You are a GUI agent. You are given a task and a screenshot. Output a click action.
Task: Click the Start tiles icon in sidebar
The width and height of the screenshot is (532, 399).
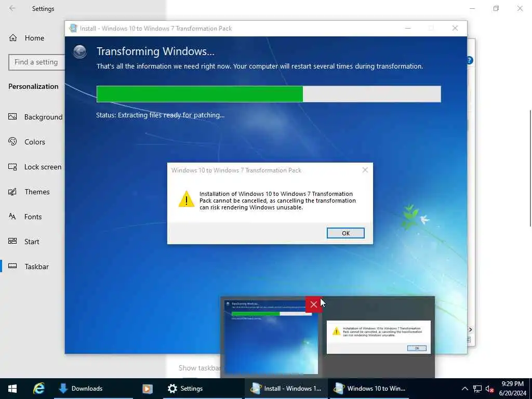click(12, 241)
